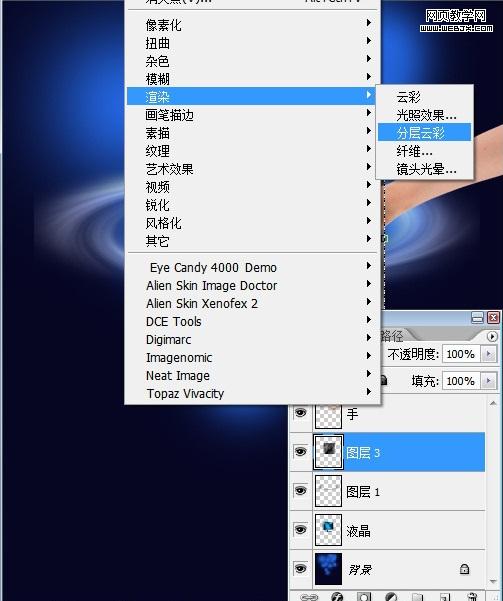Choose 云彩 from the render submenu

[424, 97]
